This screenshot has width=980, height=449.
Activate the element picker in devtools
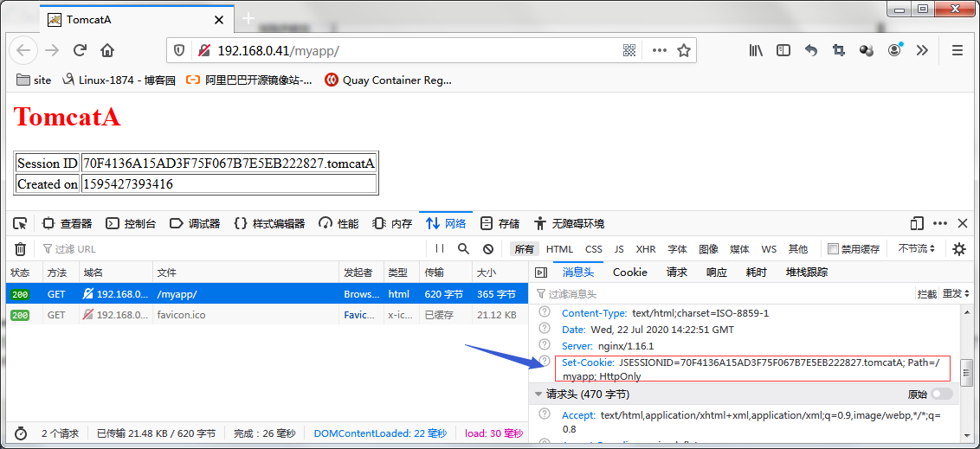pyautogui.click(x=20, y=223)
